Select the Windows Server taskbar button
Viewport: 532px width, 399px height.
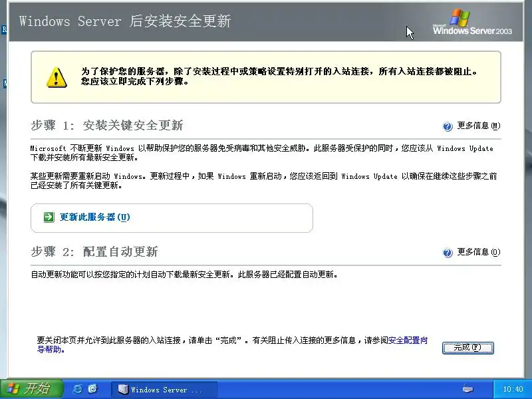164,390
